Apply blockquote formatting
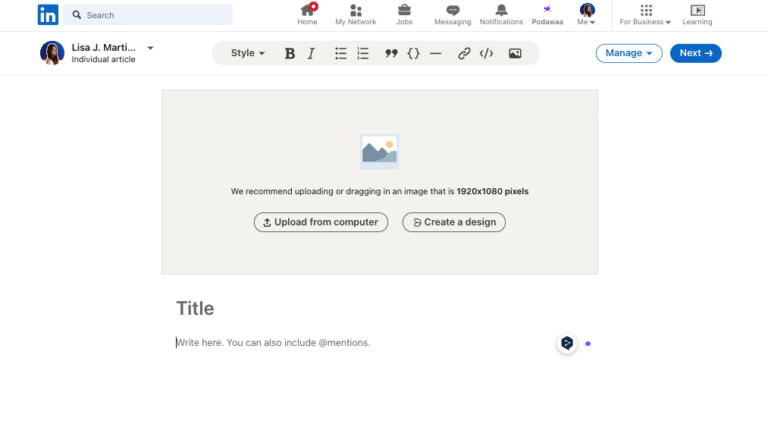 pyautogui.click(x=391, y=54)
